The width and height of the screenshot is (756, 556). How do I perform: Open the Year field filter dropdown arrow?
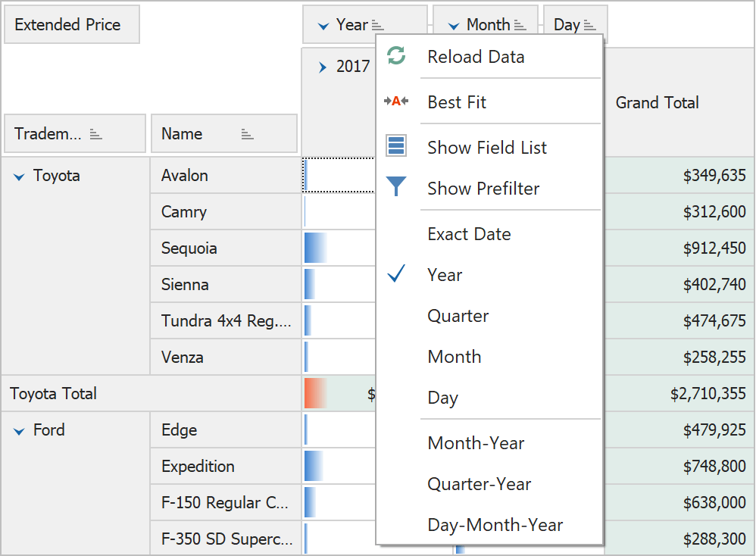coord(323,26)
